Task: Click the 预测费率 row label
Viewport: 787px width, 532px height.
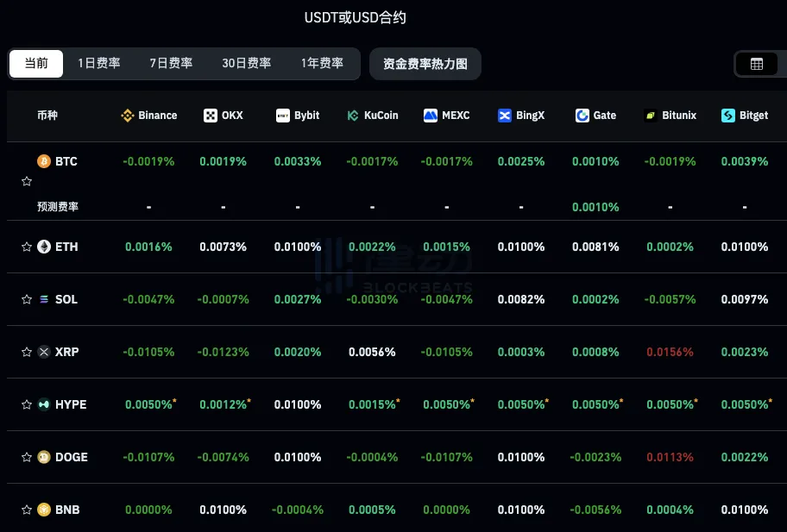Action: coord(58,207)
